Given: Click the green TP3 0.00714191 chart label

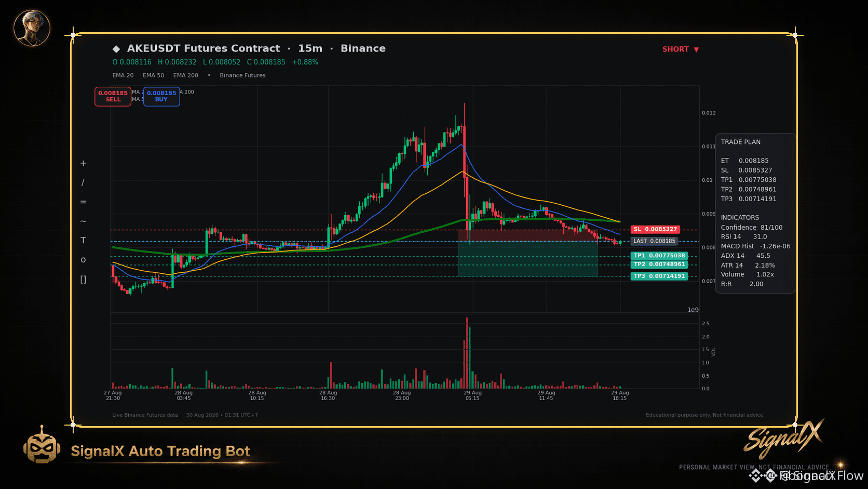Looking at the screenshot, I should pos(659,276).
